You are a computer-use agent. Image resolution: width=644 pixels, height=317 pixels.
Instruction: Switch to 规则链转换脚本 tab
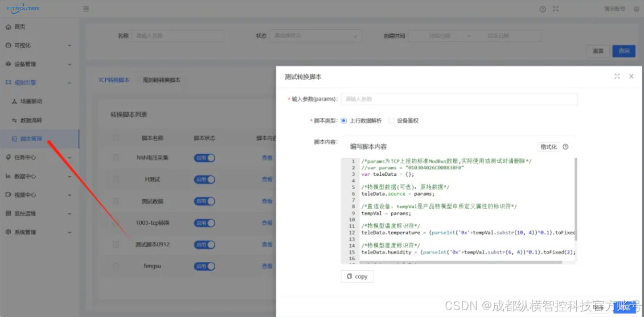(x=161, y=80)
